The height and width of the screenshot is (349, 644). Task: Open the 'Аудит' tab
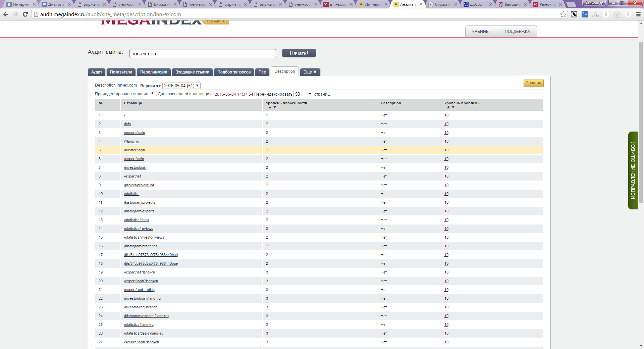pos(97,72)
